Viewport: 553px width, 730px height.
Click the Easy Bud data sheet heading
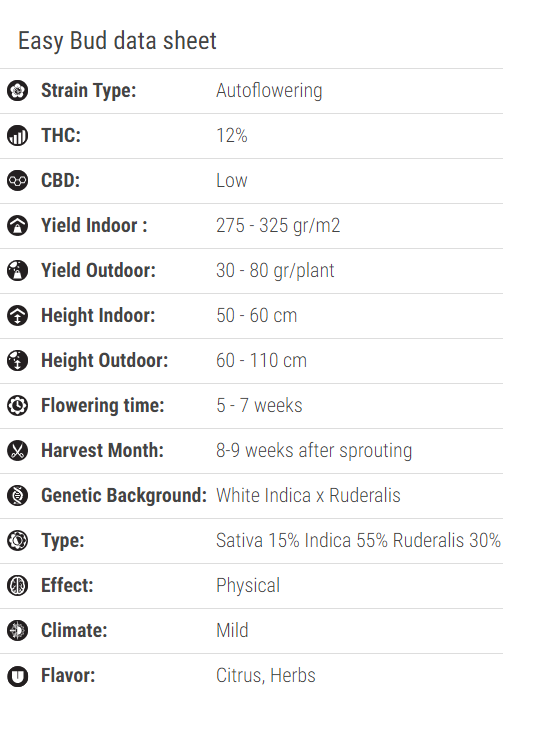(117, 41)
